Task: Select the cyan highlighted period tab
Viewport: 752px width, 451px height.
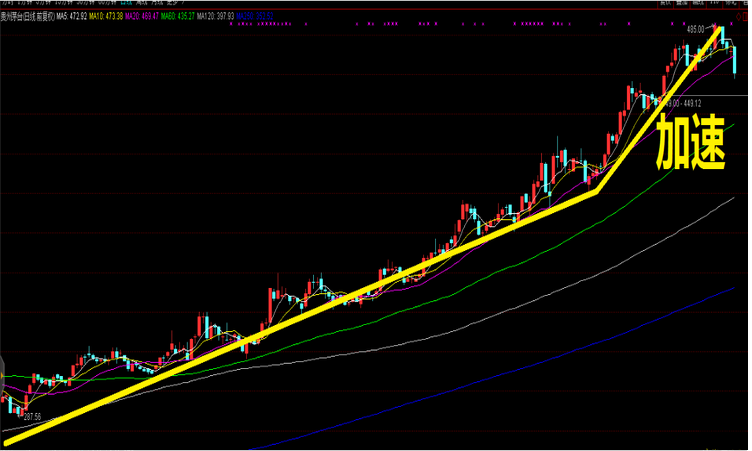Action: click(126, 2)
